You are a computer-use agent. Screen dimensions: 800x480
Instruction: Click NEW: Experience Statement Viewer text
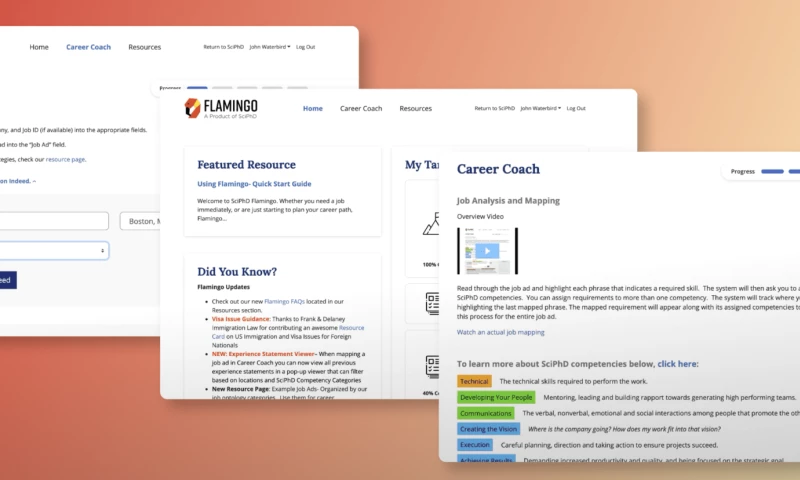(x=263, y=353)
